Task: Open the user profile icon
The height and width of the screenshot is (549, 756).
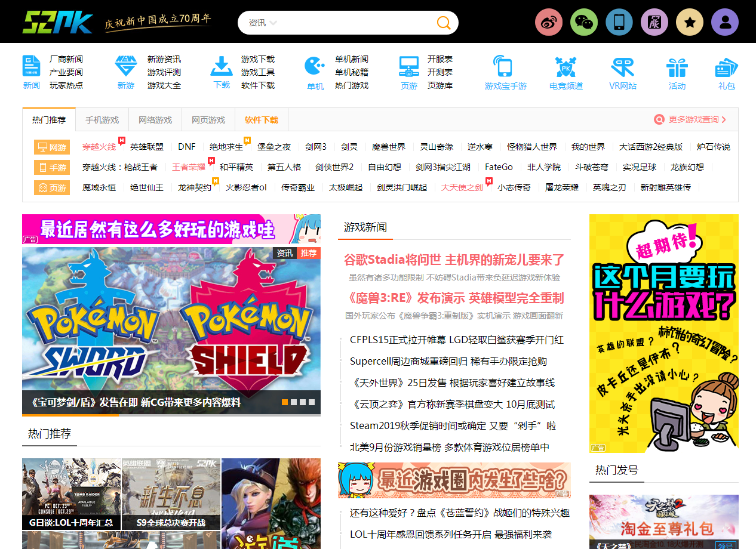Action: click(x=725, y=23)
